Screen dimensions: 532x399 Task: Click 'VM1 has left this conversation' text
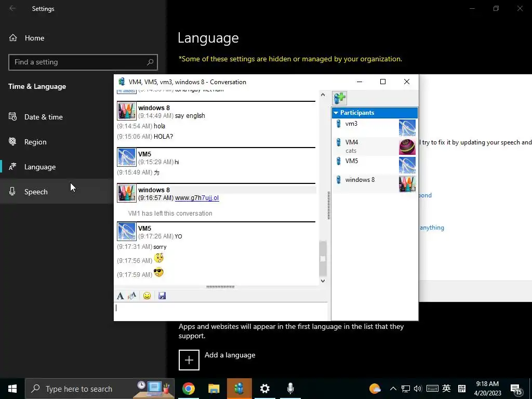(170, 214)
